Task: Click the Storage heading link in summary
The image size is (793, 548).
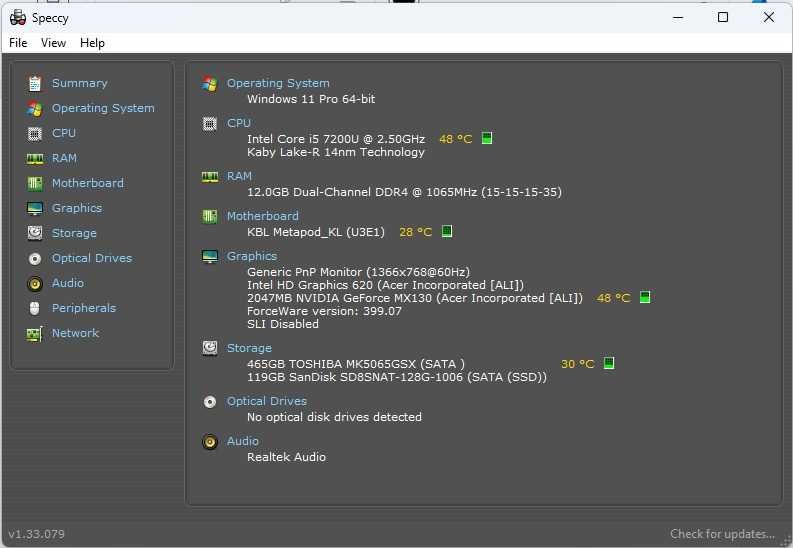Action: pos(249,348)
